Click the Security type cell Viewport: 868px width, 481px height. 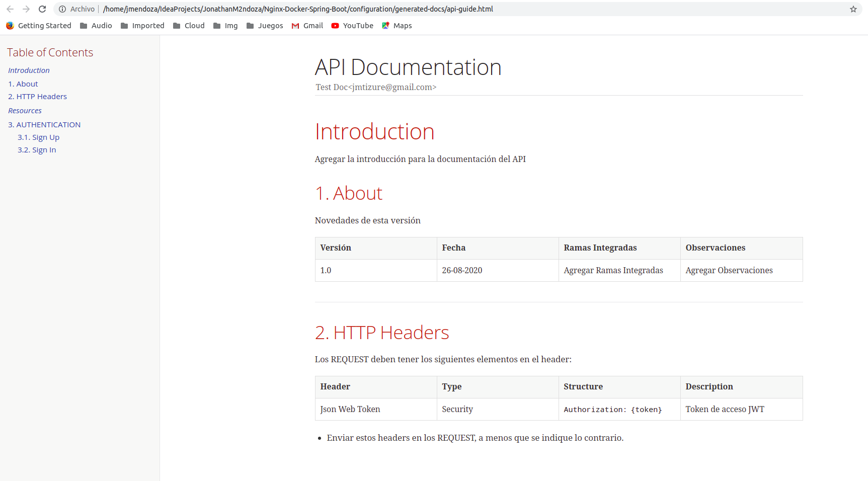pos(498,410)
